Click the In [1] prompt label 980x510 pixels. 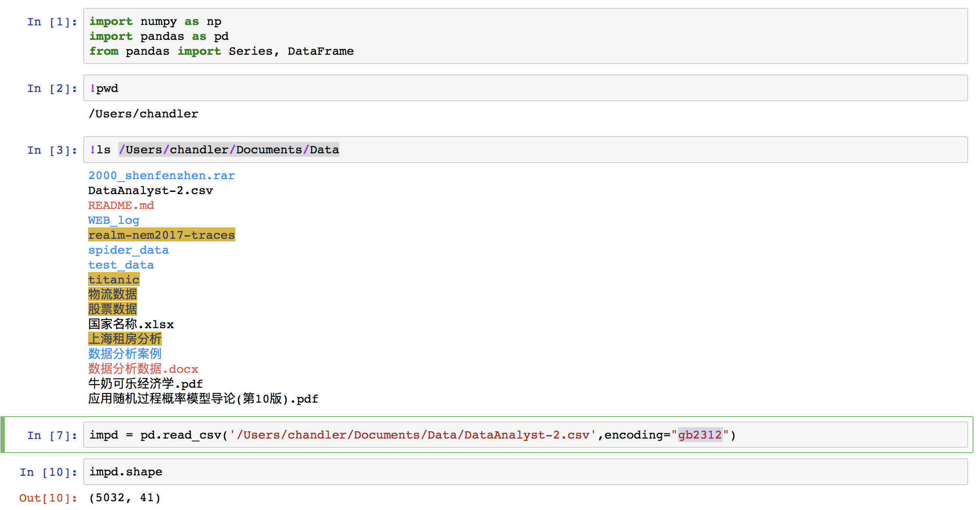pos(52,22)
